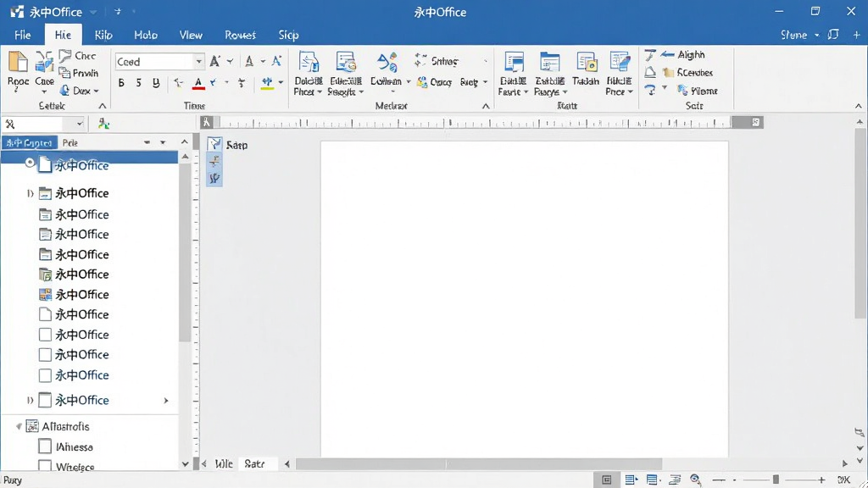
Task: Click the Psry status bar text
Action: [x=13, y=480]
